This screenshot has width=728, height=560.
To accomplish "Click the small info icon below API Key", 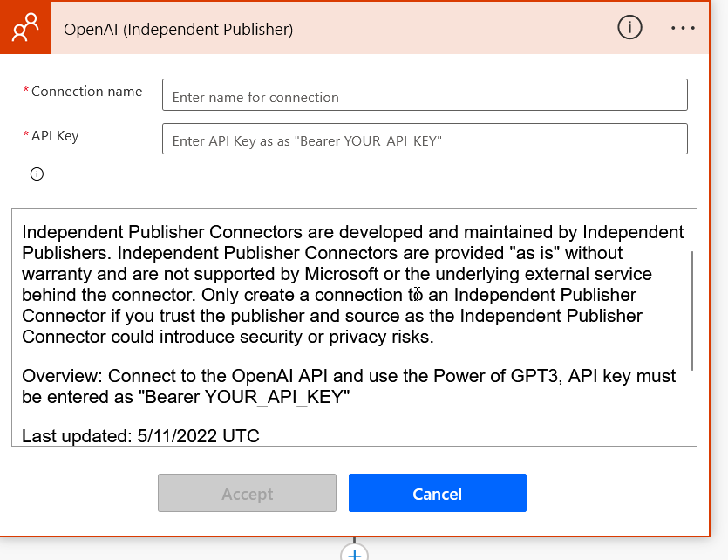I will tap(37, 174).
